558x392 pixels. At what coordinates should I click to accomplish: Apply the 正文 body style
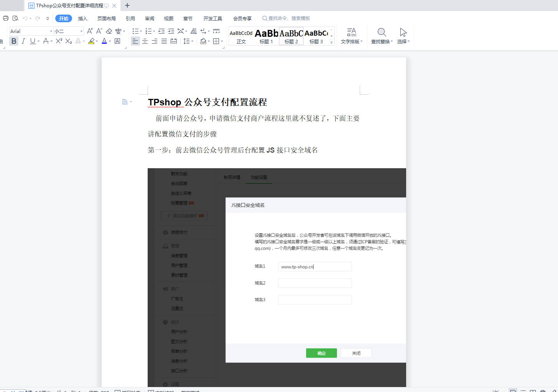tap(241, 36)
